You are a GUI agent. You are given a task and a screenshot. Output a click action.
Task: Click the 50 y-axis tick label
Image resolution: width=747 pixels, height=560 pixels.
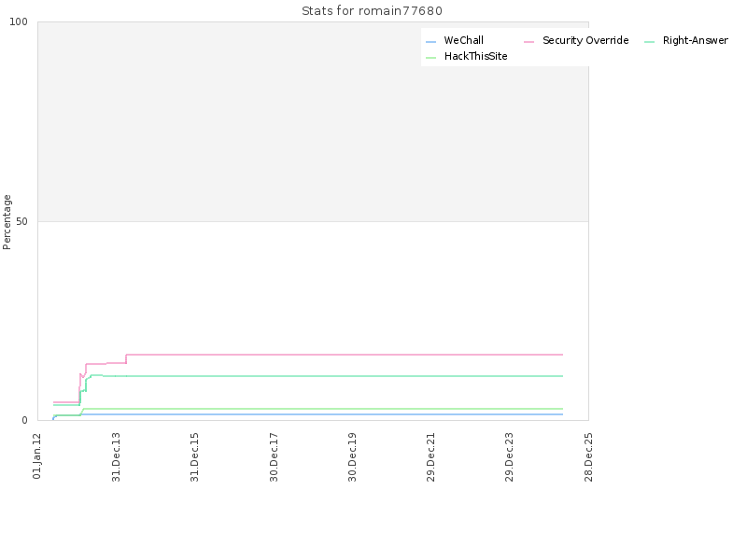[21, 221]
